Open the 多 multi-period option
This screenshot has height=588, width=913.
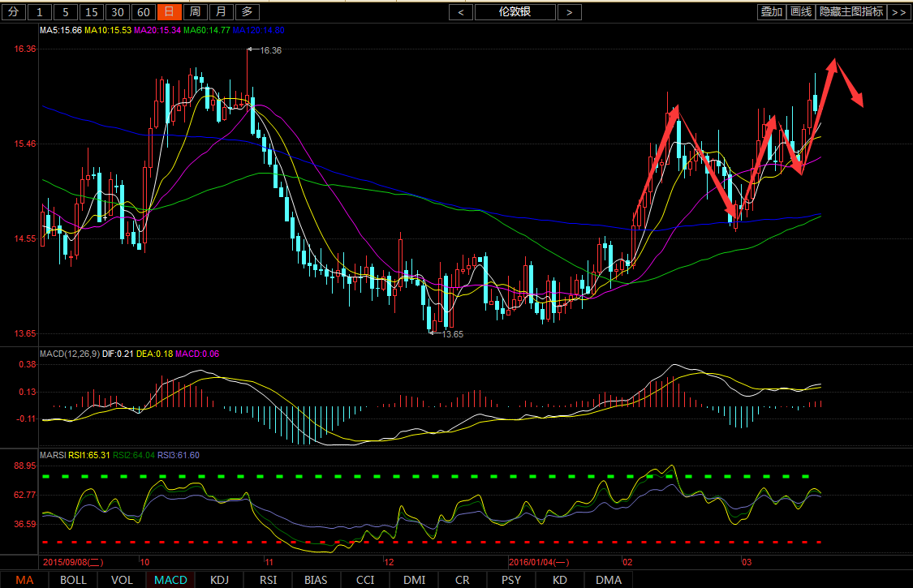(248, 11)
